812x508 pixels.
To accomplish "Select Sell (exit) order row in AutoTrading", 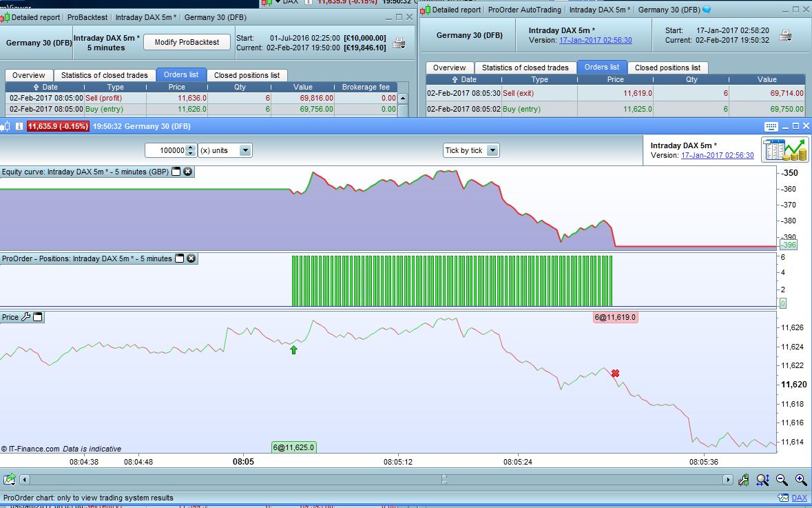I will 616,93.
